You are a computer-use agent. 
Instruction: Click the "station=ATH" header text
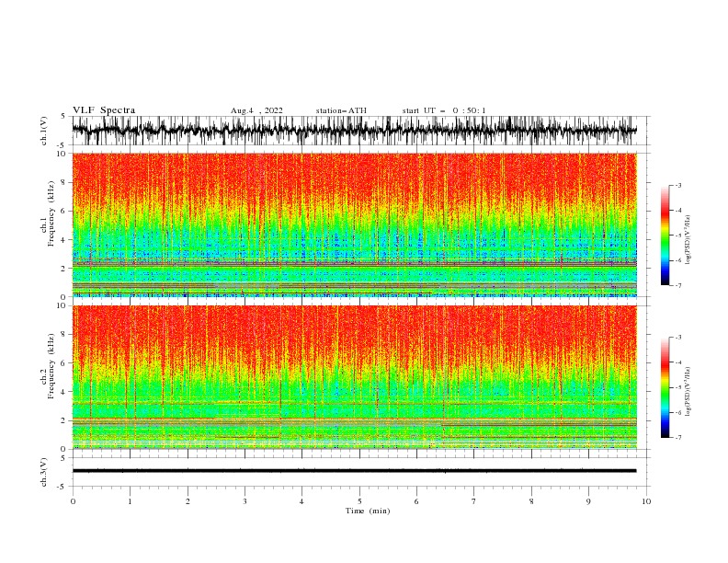(x=341, y=110)
